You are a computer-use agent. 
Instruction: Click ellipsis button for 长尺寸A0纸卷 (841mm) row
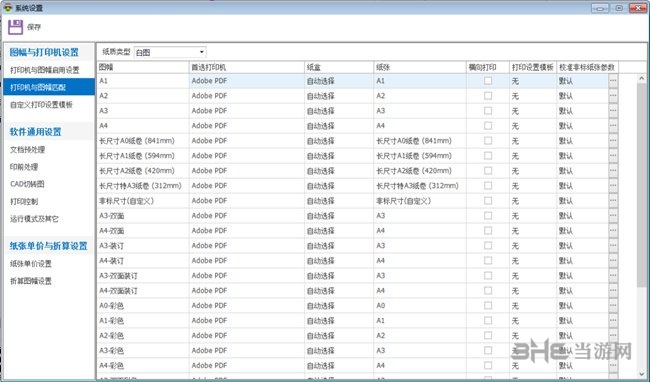613,141
